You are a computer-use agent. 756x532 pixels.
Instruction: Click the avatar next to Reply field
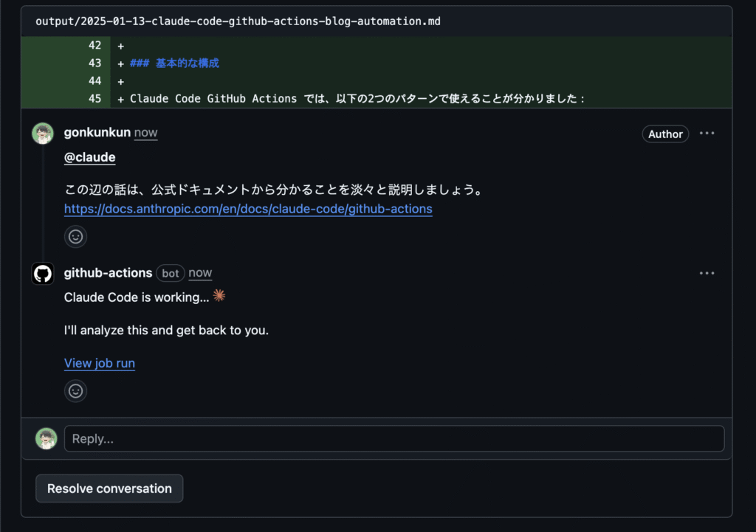pyautogui.click(x=47, y=438)
